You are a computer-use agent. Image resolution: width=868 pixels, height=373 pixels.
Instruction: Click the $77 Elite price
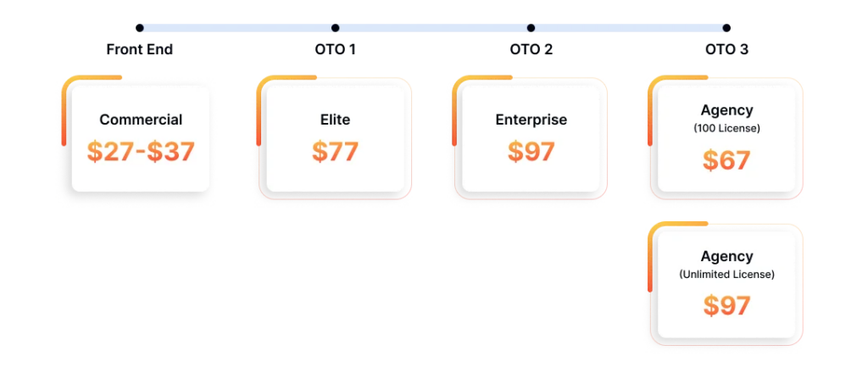click(335, 152)
